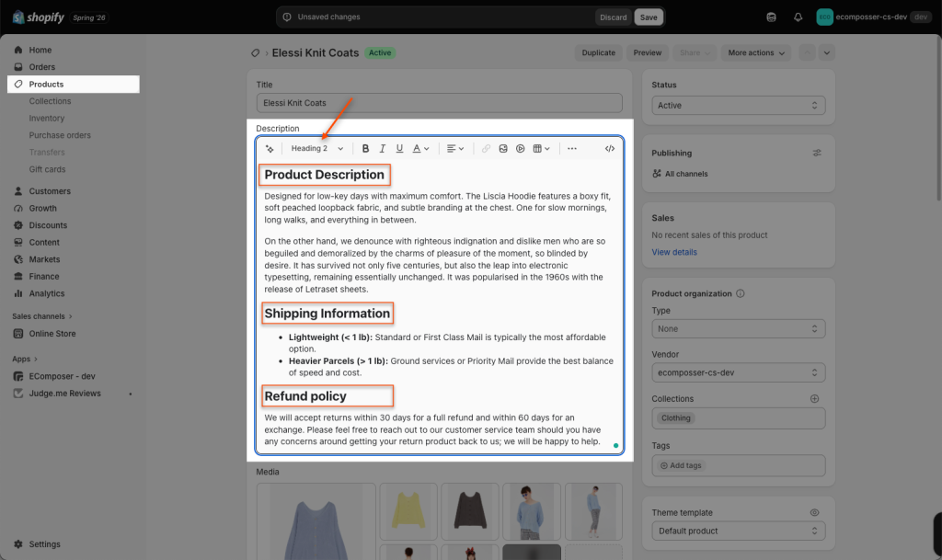Image resolution: width=942 pixels, height=560 pixels.
Task: Insert image into the description
Action: [x=503, y=148]
